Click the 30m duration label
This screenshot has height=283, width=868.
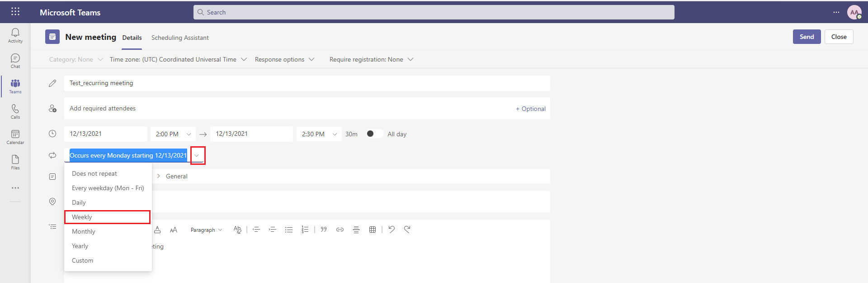(x=351, y=134)
